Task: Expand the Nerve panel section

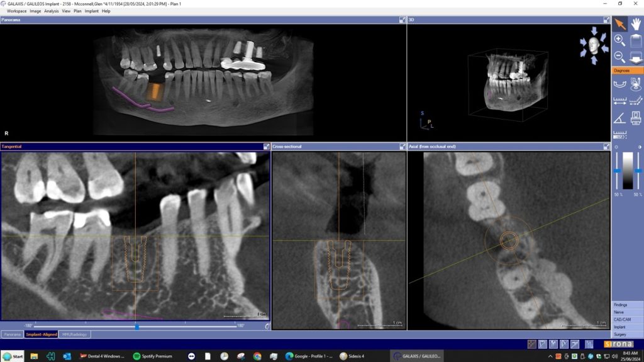Action: 627,312
